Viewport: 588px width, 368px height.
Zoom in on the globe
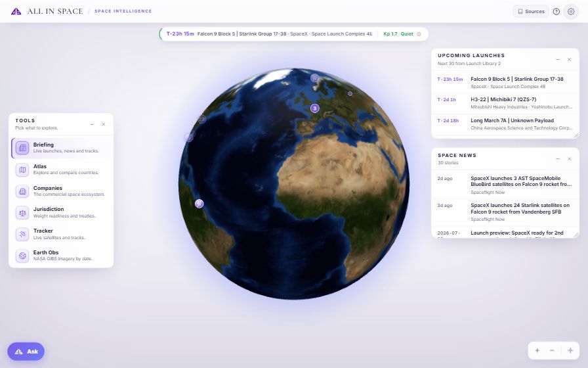(x=537, y=350)
